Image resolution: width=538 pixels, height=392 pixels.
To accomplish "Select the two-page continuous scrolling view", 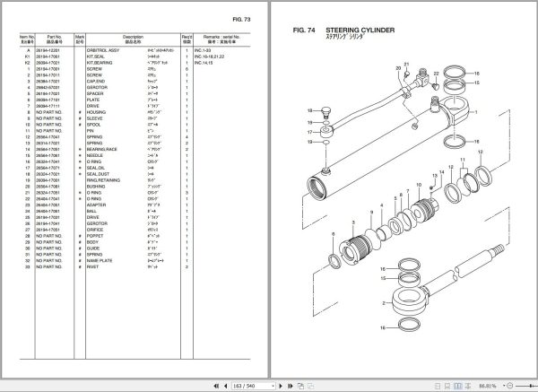I will coord(468,386).
